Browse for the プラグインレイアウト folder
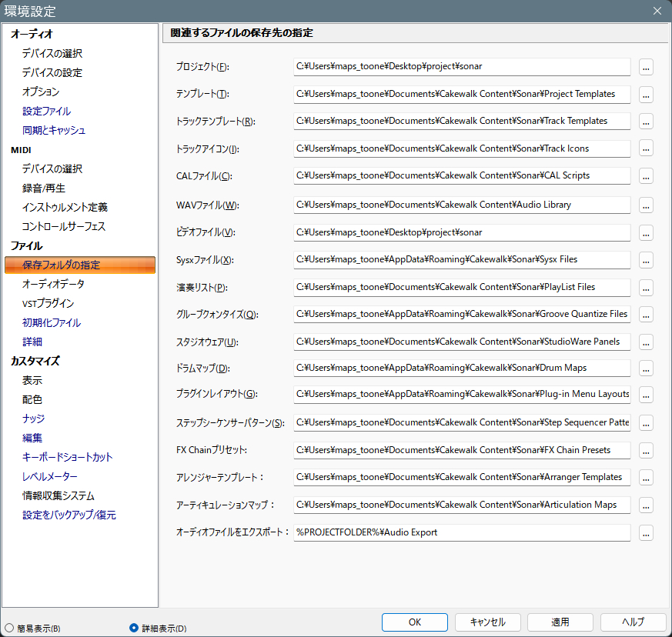Screen dimensions: 672x637 click(x=646, y=395)
